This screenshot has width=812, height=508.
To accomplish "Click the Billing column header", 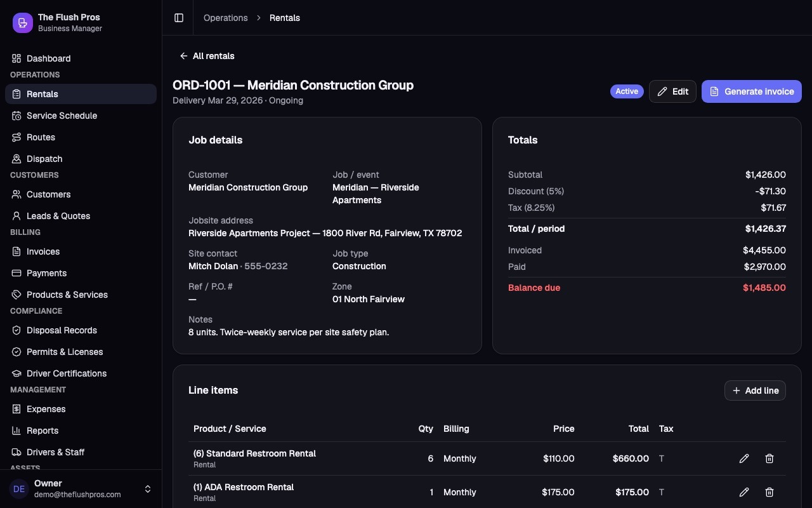I will 456,429.
